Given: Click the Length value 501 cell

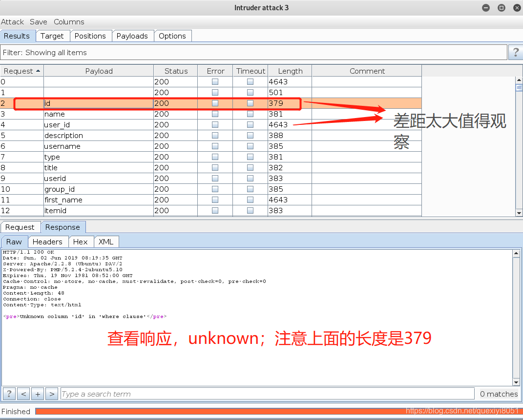Looking at the screenshot, I should [290, 92].
